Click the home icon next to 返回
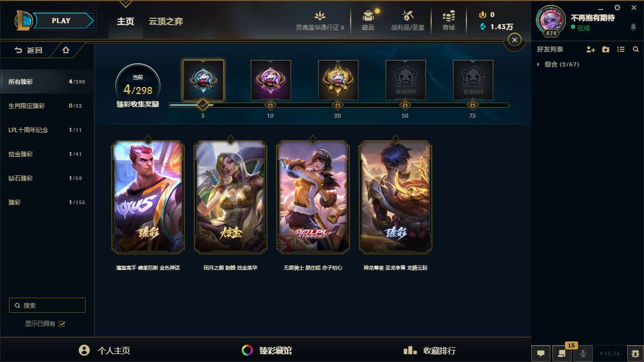This screenshot has width=644, height=362. click(x=66, y=50)
